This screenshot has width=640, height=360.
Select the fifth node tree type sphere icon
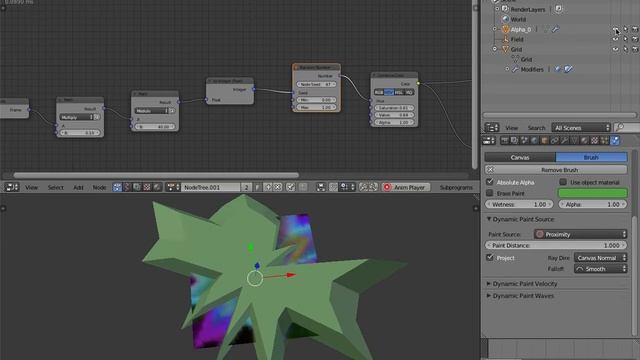[157, 187]
